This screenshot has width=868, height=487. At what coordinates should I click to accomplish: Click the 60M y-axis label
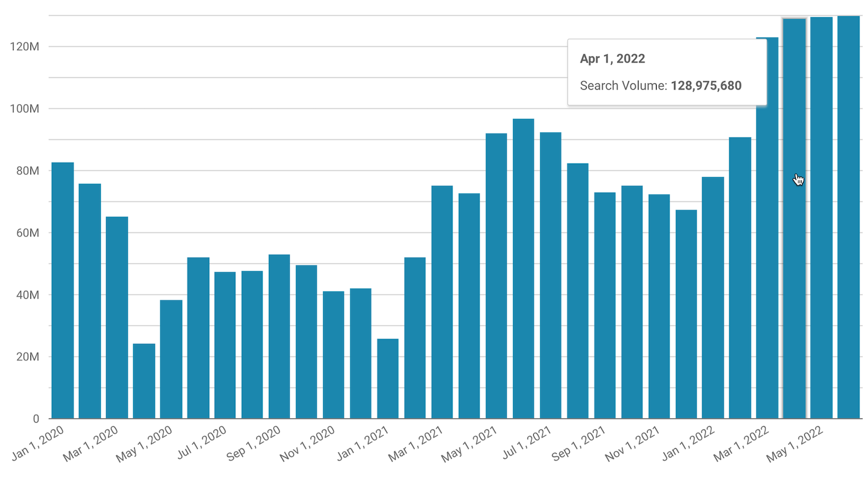(x=27, y=233)
